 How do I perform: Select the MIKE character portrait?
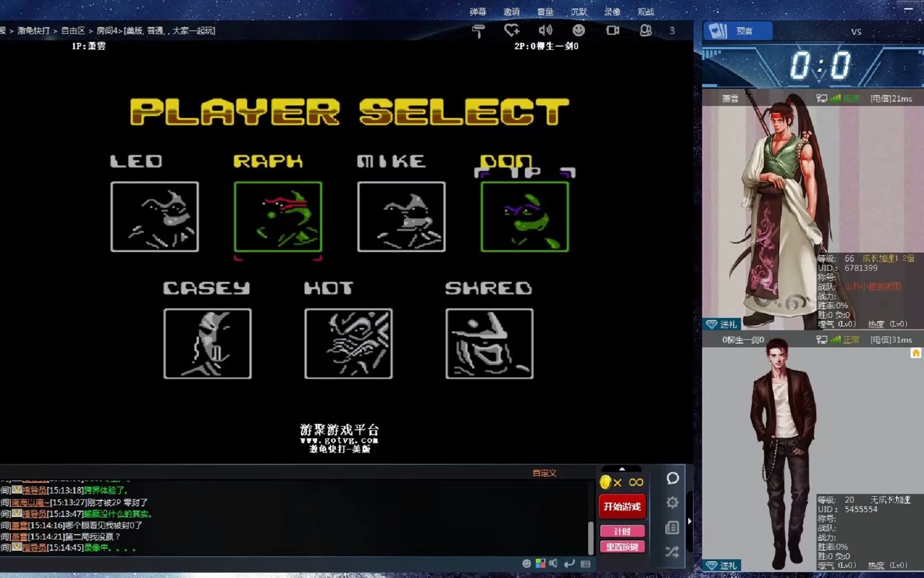point(401,217)
